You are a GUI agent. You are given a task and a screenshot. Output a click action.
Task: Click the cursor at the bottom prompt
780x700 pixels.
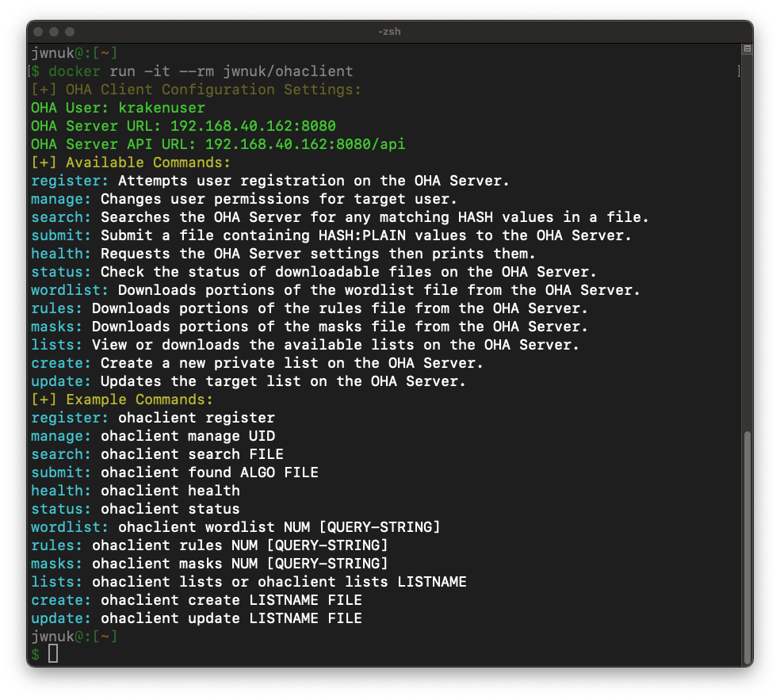pos(53,654)
